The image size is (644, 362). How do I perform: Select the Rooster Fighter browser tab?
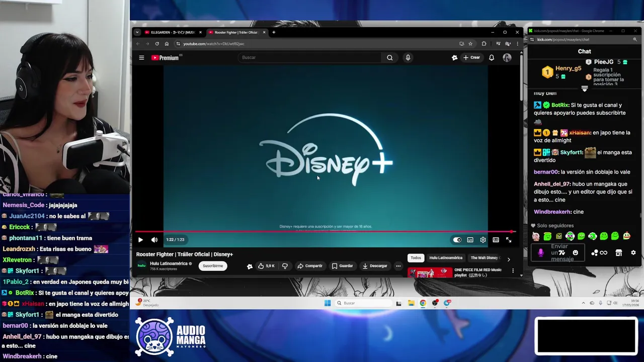tap(236, 32)
